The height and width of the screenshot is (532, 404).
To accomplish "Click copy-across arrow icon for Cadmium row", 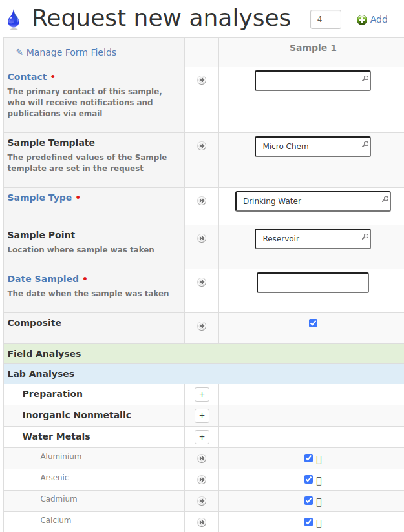I will pos(202,502).
